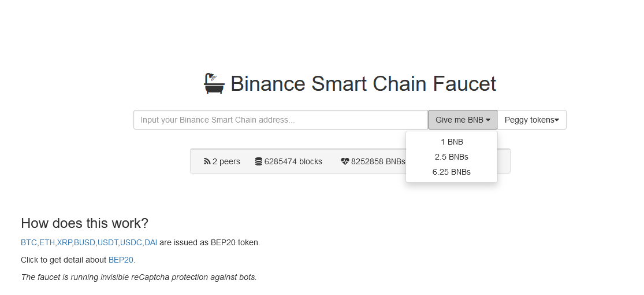The image size is (644, 295).
Task: Open the Give me BNB dropdown
Action: [x=463, y=120]
